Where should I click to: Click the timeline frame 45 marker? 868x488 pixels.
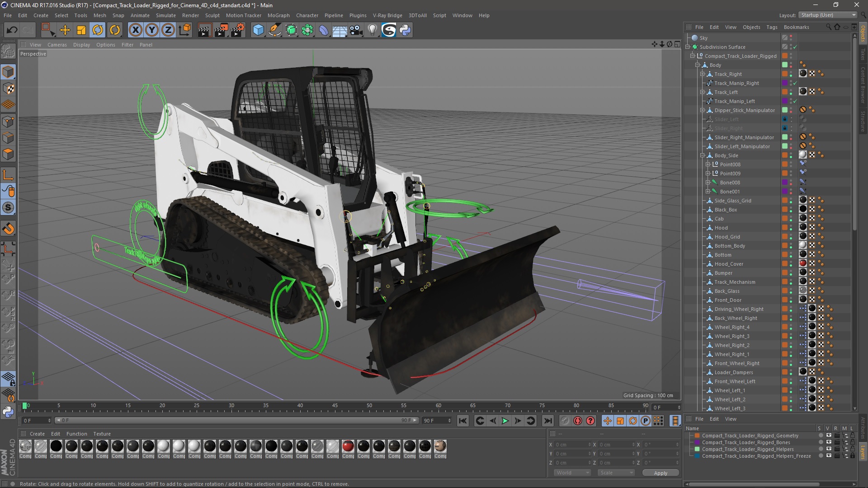pyautogui.click(x=335, y=406)
